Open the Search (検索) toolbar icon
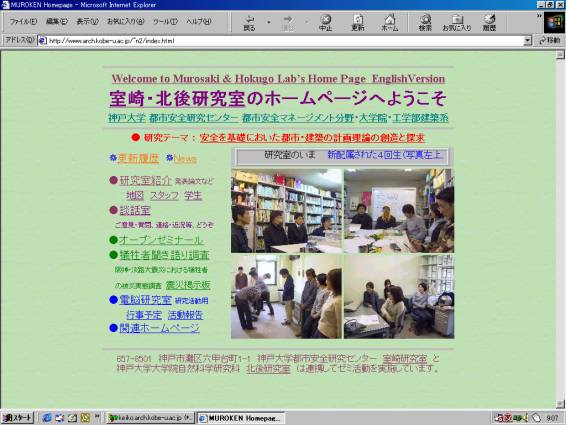Viewport: 566px width, 425px height. tap(425, 23)
